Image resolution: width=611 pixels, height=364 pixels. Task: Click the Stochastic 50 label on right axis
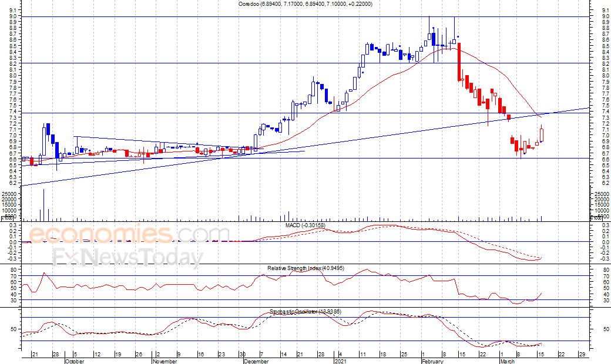(x=606, y=329)
